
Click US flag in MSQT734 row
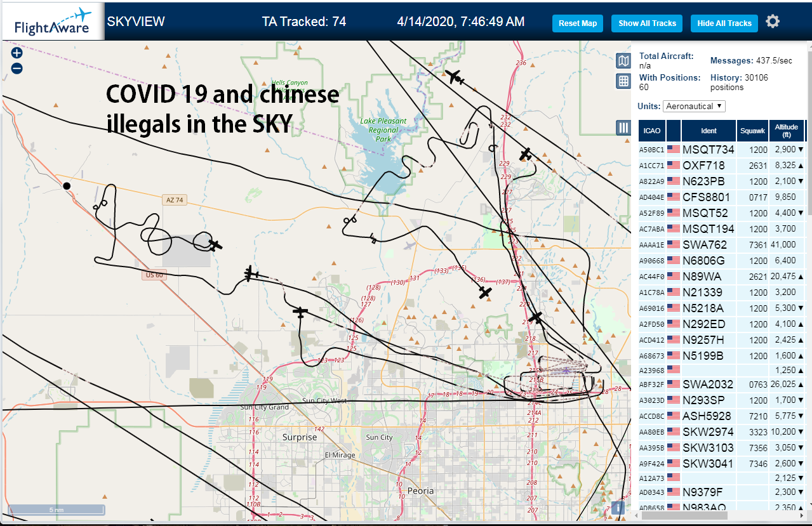click(673, 150)
